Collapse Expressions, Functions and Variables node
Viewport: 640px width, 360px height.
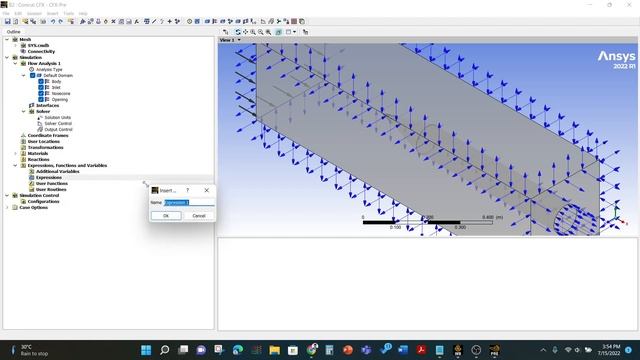tap(15, 165)
